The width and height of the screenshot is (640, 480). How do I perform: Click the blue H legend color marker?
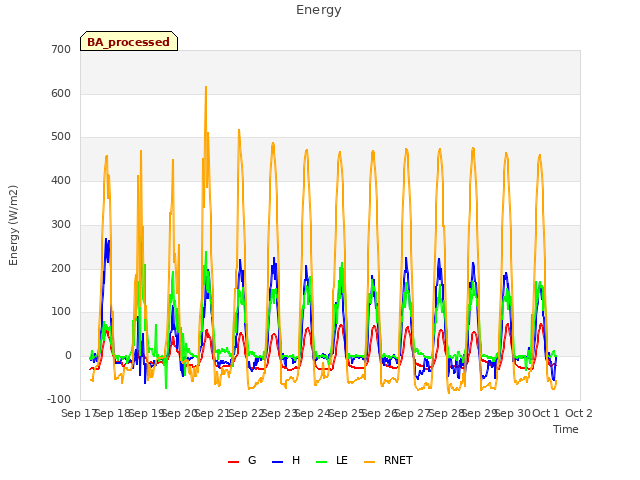tap(277, 462)
